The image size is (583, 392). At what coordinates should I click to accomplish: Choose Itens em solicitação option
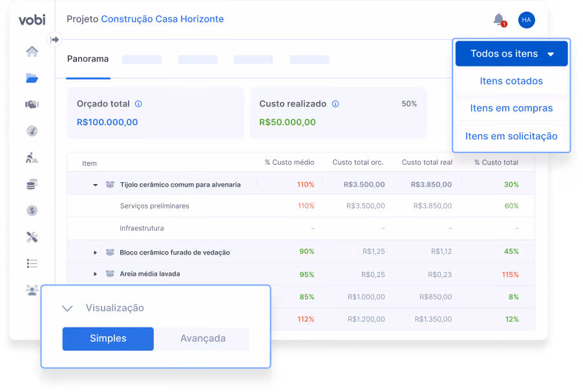click(x=512, y=136)
